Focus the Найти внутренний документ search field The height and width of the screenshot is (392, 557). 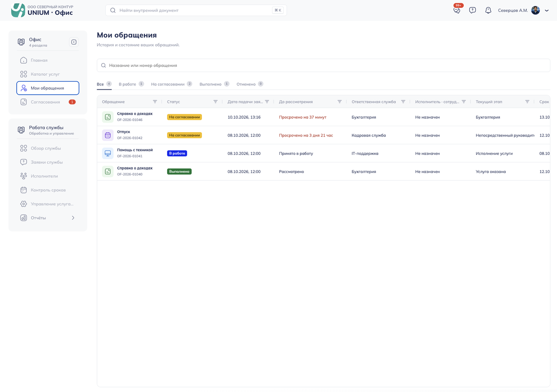pyautogui.click(x=196, y=10)
